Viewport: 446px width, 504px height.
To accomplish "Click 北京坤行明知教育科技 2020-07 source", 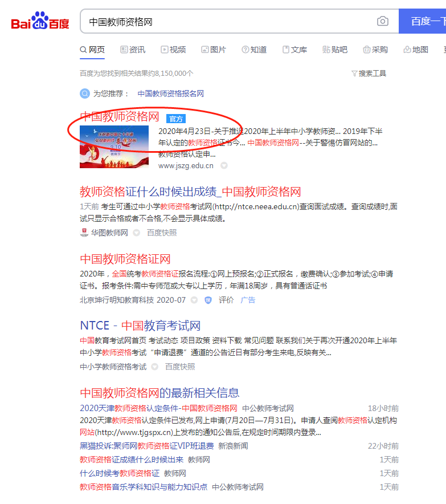I will [x=133, y=300].
